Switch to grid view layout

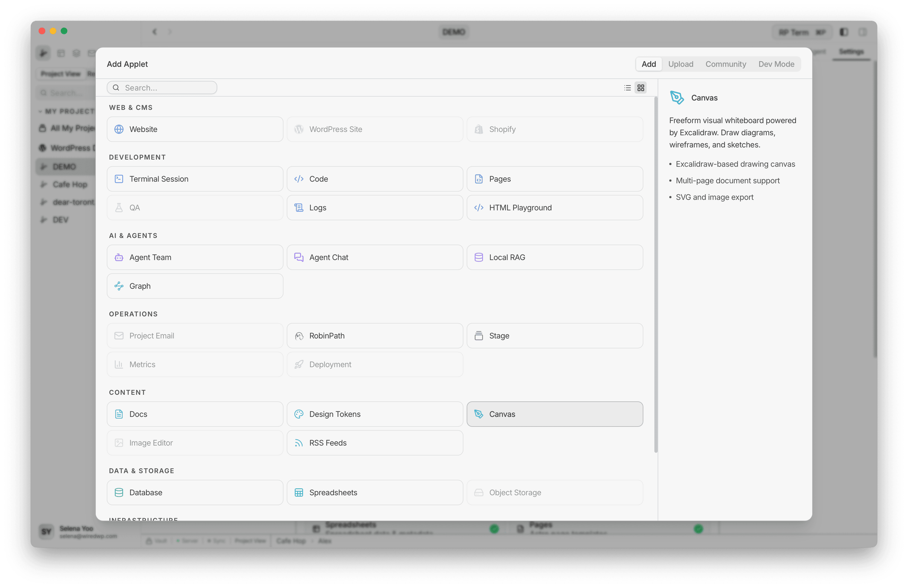641,88
